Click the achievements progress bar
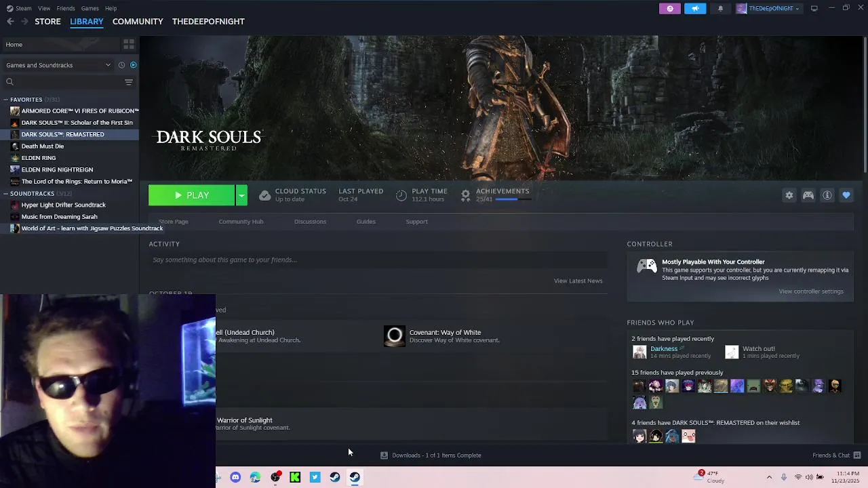 coord(514,199)
